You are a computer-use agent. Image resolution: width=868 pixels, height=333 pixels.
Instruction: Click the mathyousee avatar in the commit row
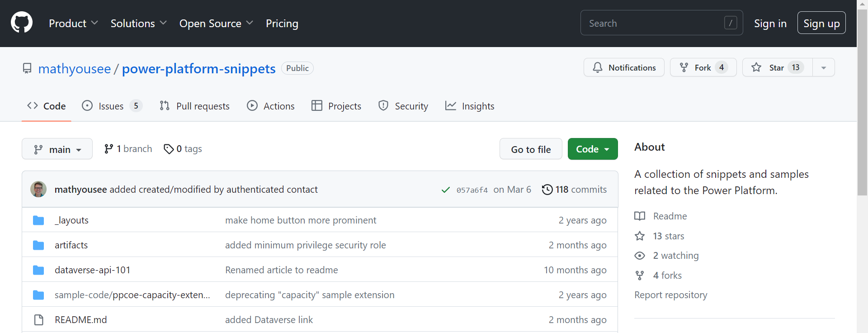pos(38,189)
